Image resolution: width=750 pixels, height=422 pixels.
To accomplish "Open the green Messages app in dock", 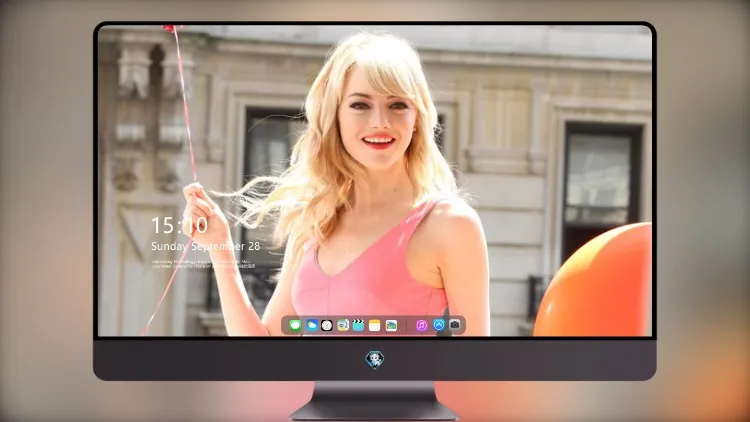I will (x=295, y=326).
